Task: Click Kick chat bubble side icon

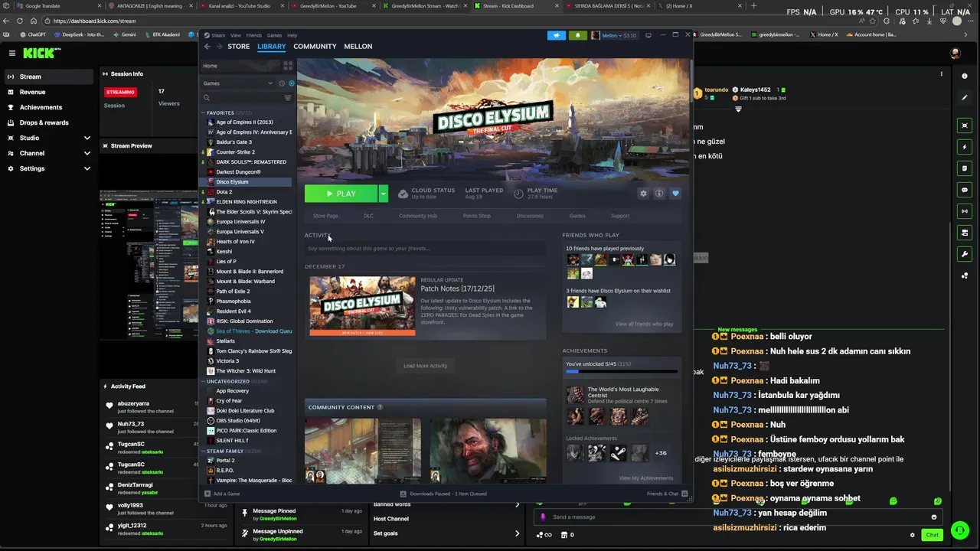Action: (965, 190)
